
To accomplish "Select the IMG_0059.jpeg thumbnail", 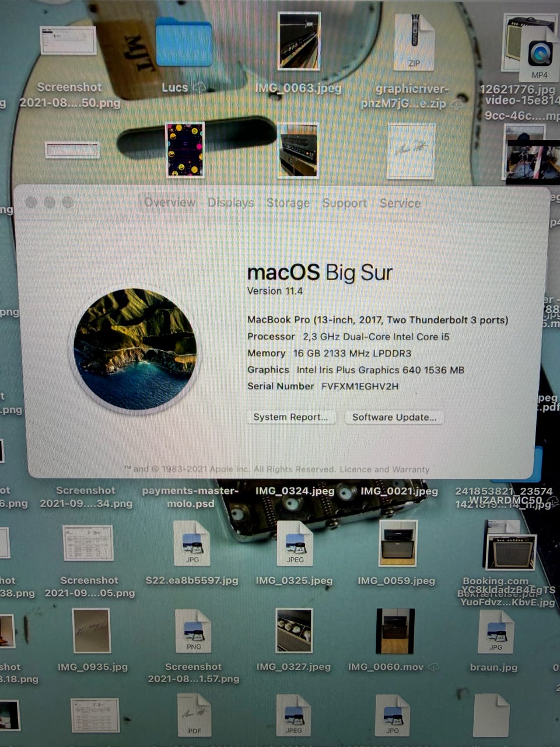I will 398,543.
